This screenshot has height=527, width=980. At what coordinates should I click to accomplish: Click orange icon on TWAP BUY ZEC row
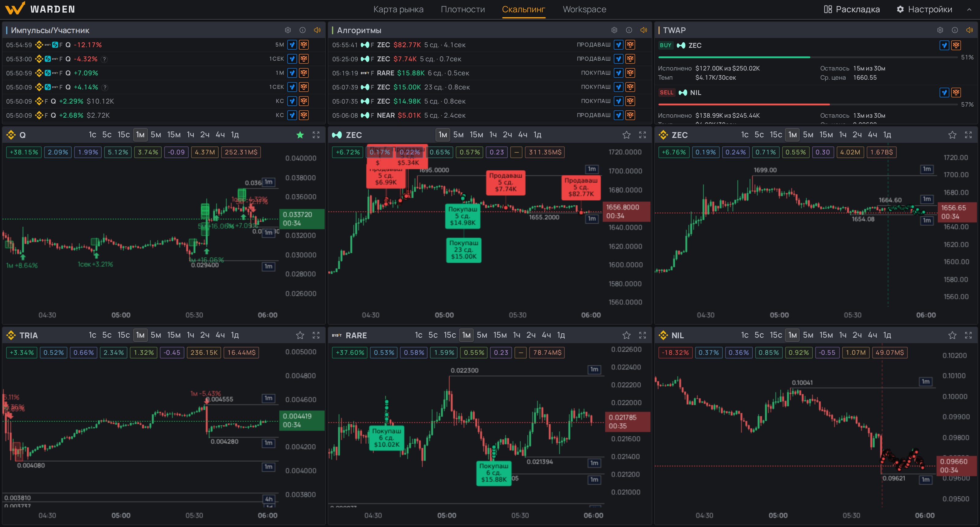coord(956,46)
